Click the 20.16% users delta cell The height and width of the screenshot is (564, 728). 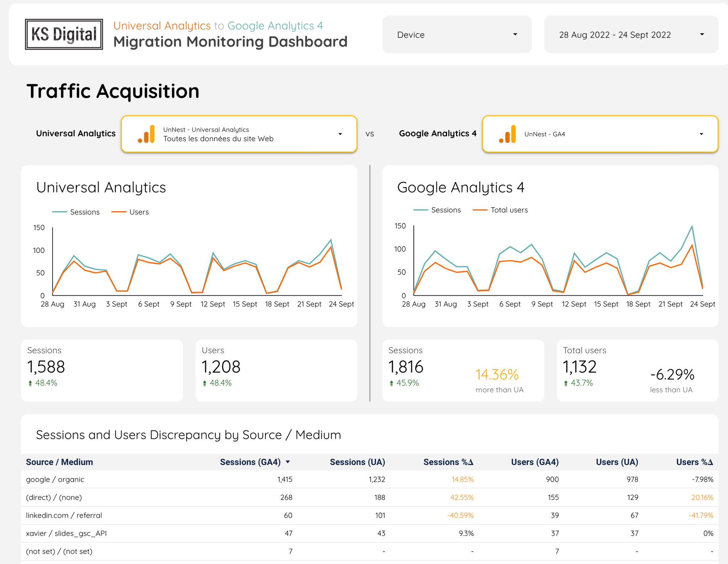coord(702,498)
